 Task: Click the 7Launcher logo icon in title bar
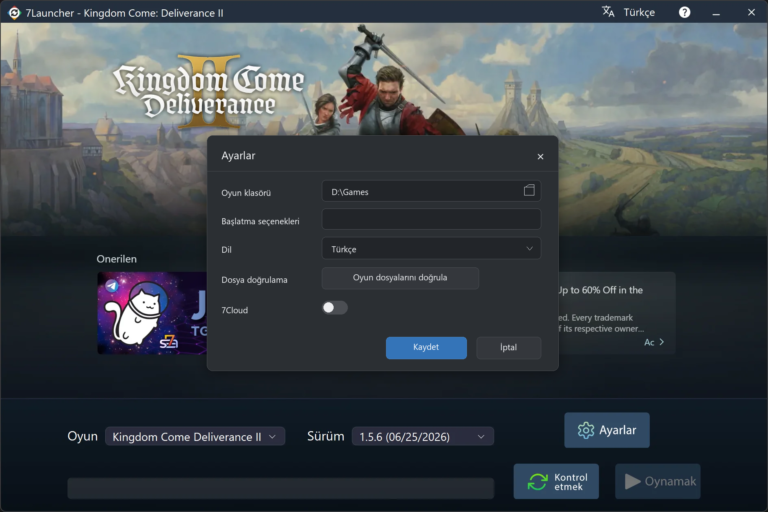(x=14, y=13)
